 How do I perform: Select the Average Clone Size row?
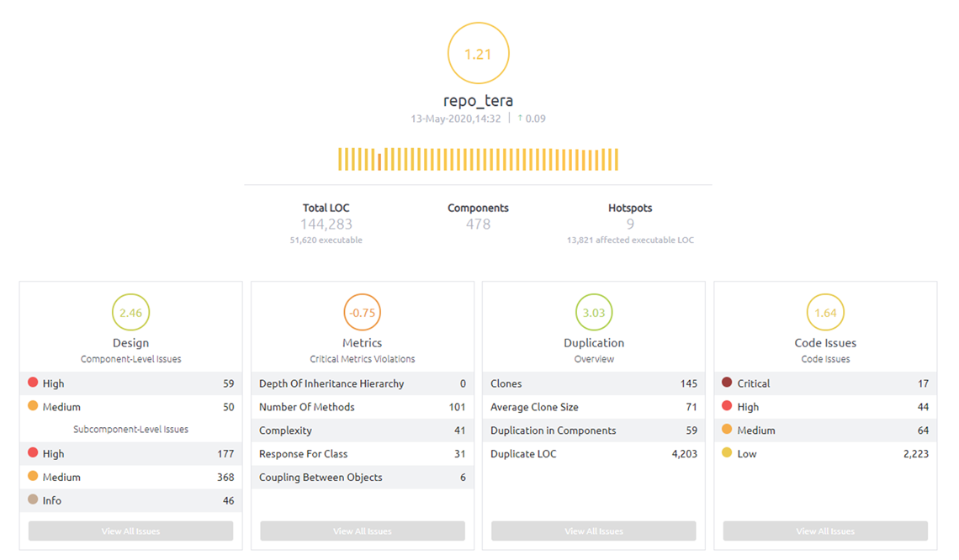point(594,407)
